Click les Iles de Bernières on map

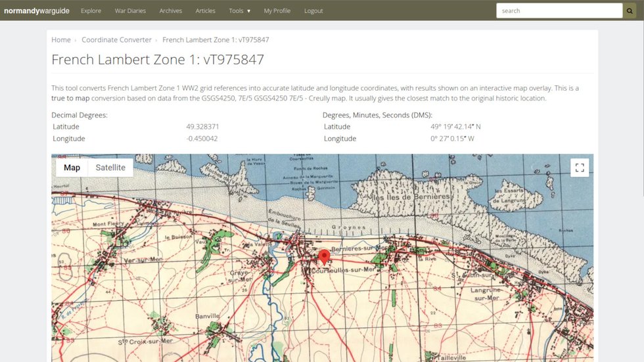click(x=411, y=197)
